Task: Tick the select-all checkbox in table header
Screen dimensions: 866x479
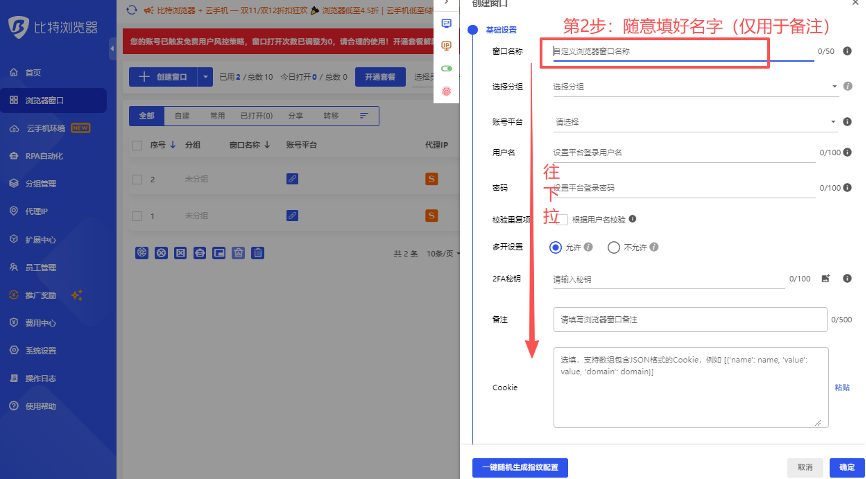Action: (x=137, y=145)
